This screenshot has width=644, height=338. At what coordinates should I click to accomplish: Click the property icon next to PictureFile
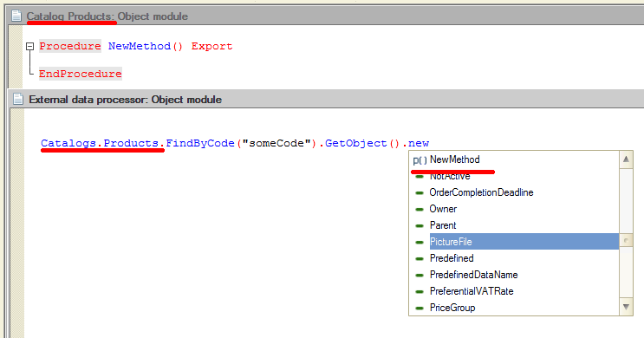[x=420, y=243]
